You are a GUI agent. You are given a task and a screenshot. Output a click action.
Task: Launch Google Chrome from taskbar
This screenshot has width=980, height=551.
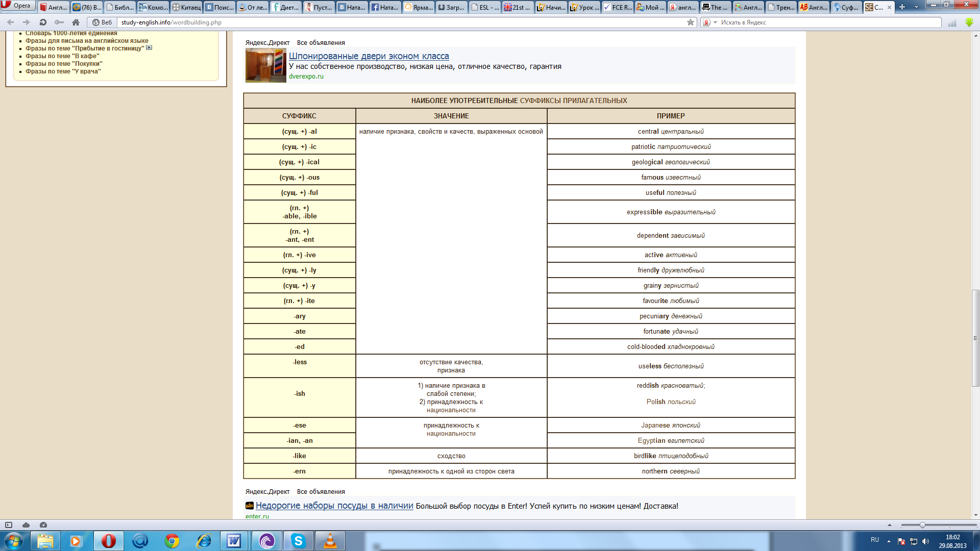tap(171, 541)
